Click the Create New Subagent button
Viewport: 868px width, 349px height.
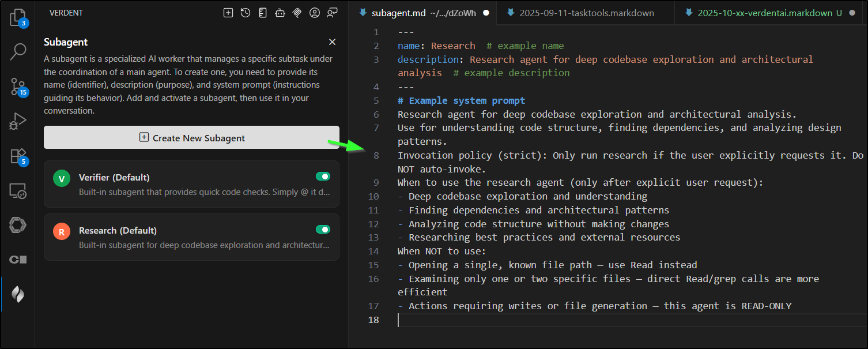click(191, 138)
